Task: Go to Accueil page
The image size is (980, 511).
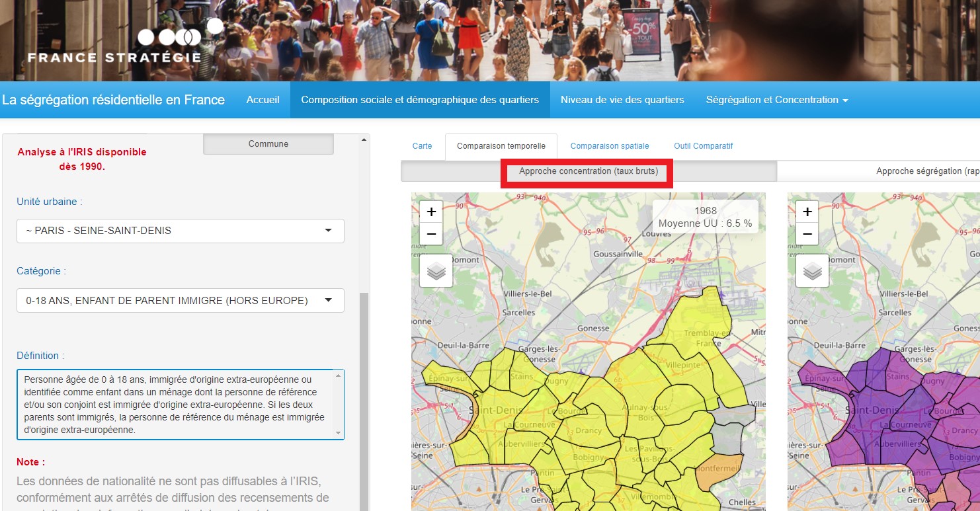Action: (x=263, y=100)
